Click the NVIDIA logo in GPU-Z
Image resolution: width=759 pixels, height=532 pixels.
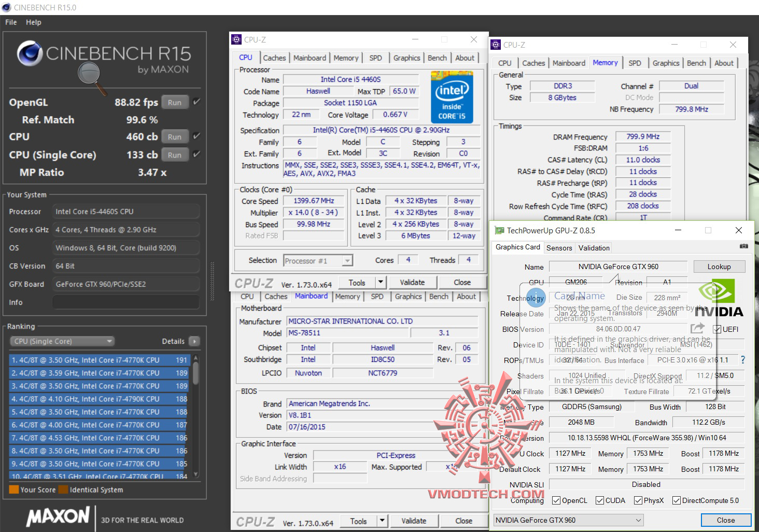coord(719,298)
